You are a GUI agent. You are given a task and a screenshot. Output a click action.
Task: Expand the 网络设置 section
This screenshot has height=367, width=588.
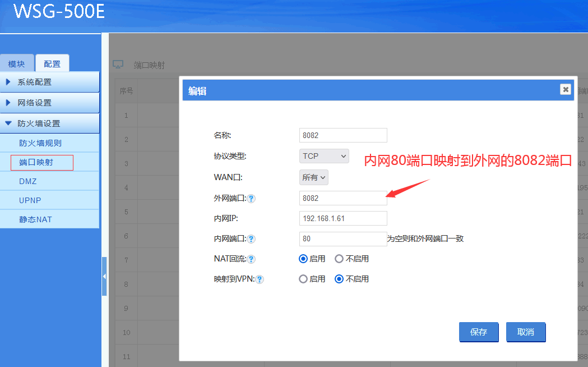(50, 103)
